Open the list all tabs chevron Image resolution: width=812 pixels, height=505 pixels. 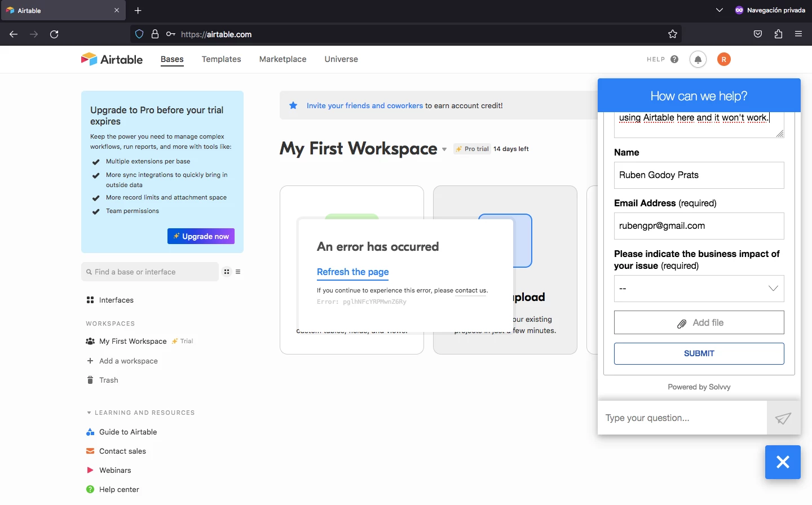[x=720, y=10]
